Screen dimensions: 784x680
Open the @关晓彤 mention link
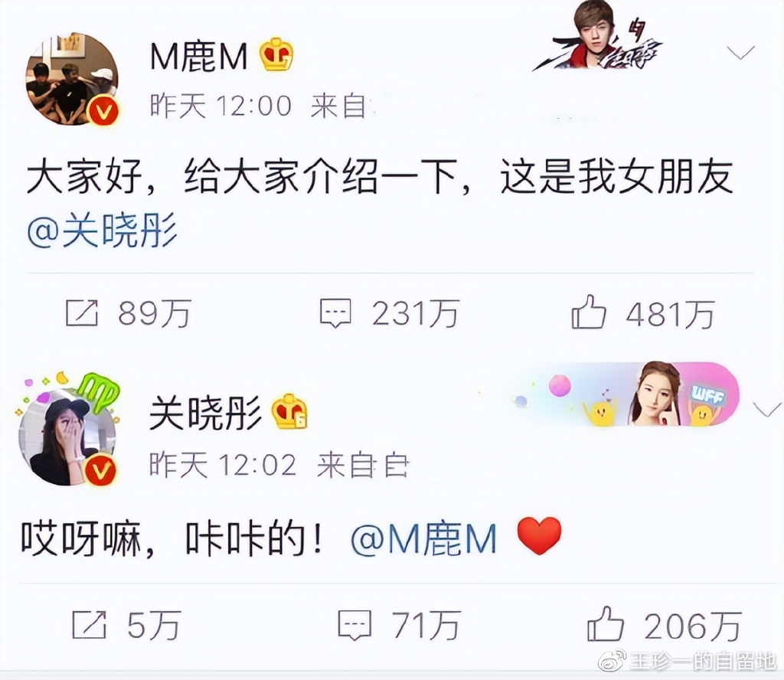103,230
